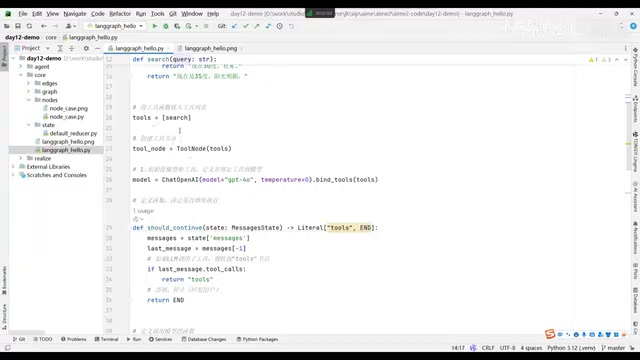
Task: Collapse the state folder
Action: point(29,125)
